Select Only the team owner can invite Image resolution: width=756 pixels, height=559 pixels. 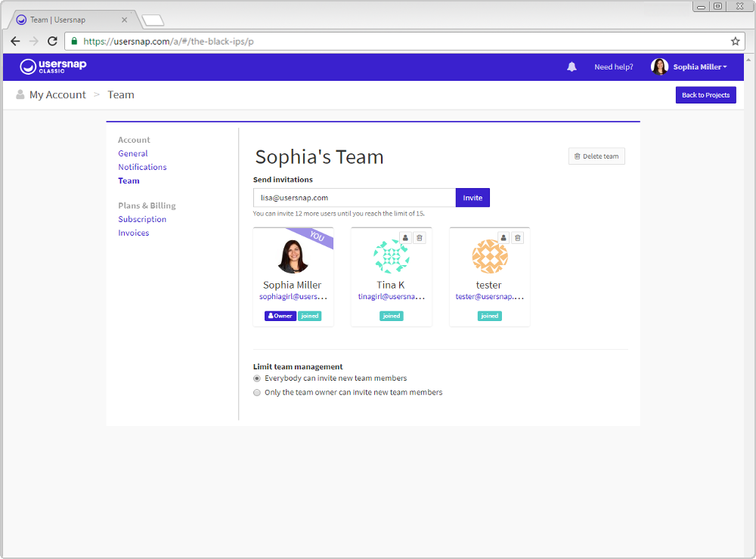(x=257, y=393)
